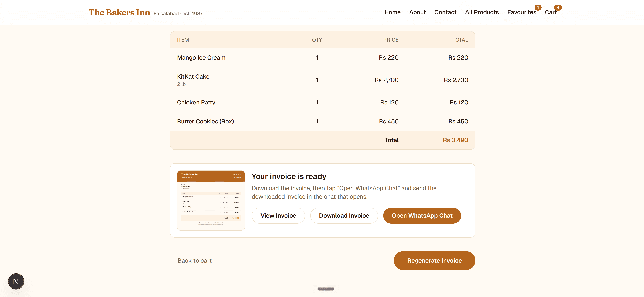Click the PRICE column header

(391, 40)
